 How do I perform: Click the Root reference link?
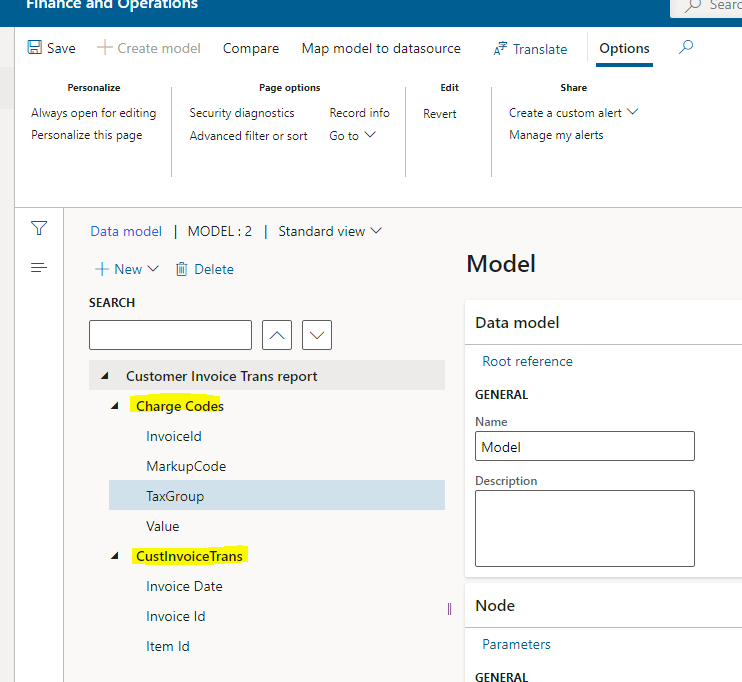point(527,361)
